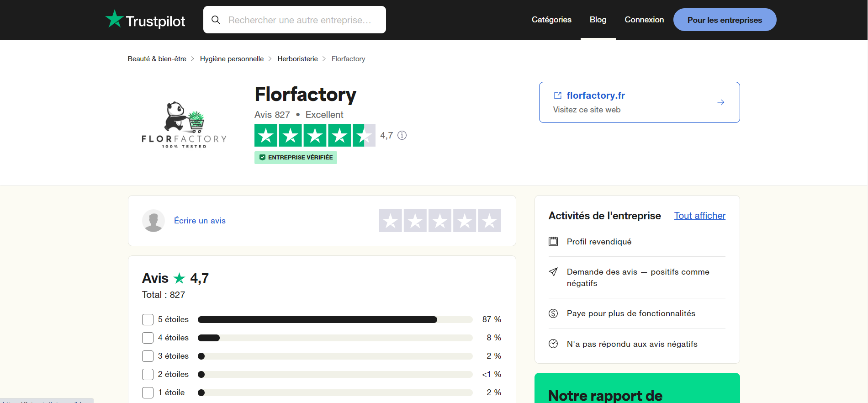Click the Avis 827 text

click(272, 115)
